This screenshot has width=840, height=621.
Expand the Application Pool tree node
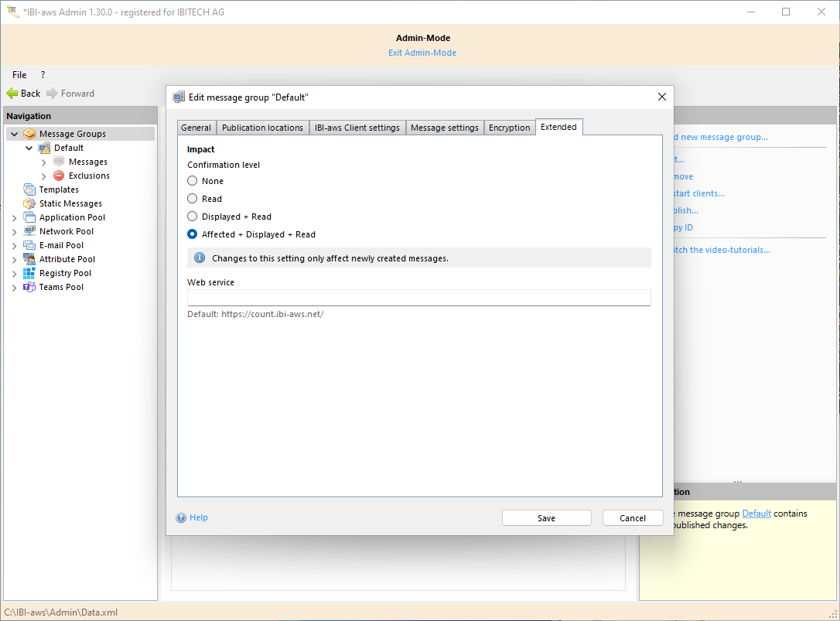[14, 218]
